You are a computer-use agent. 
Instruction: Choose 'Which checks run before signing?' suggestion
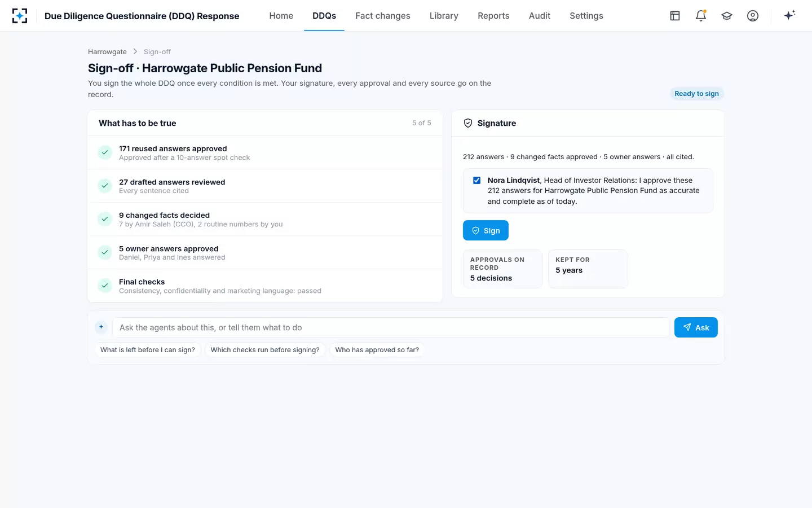[265, 350]
